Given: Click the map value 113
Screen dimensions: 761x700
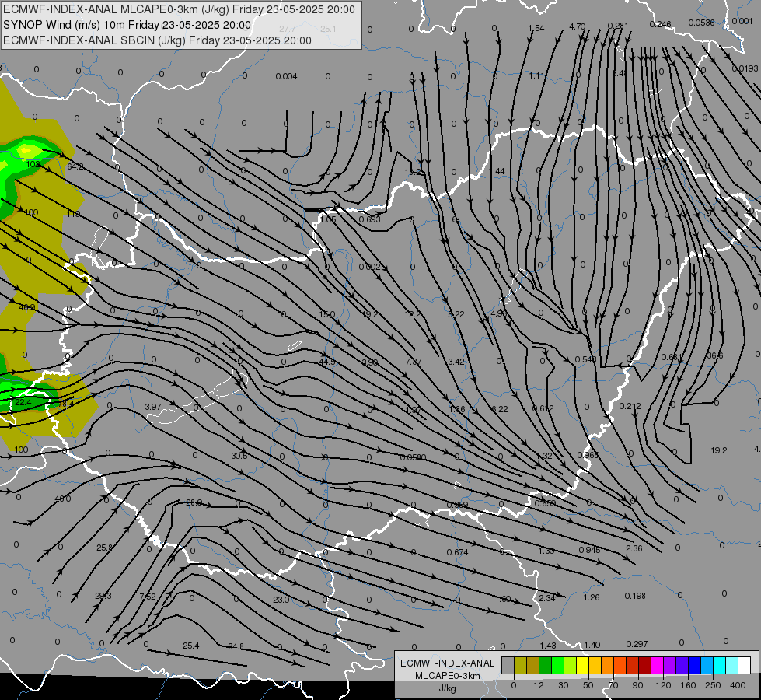Looking at the screenshot, I should point(73,214).
